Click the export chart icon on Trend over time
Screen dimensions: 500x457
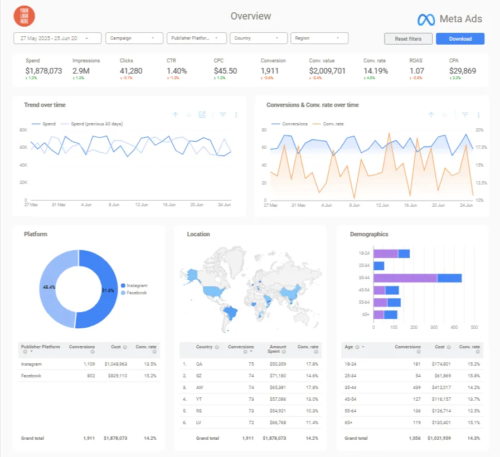pyautogui.click(x=202, y=115)
